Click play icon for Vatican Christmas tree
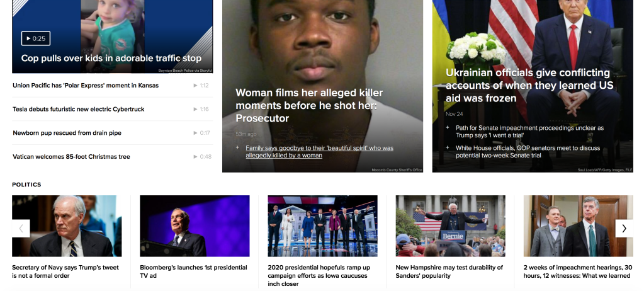Image resolution: width=644 pixels, height=291 pixels. tap(196, 157)
